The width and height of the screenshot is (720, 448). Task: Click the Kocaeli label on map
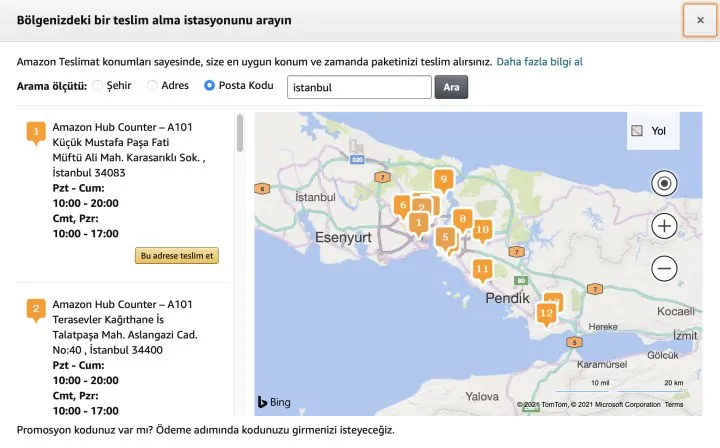[676, 311]
